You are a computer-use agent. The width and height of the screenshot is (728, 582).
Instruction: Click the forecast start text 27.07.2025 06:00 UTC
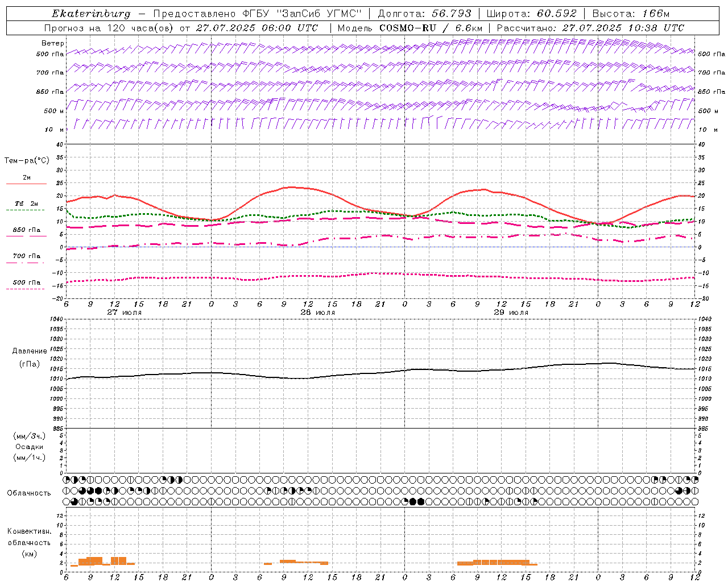pos(257,28)
